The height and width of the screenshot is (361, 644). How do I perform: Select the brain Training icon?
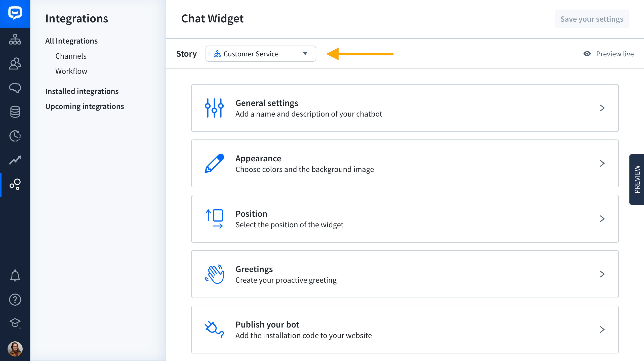pyautogui.click(x=15, y=88)
